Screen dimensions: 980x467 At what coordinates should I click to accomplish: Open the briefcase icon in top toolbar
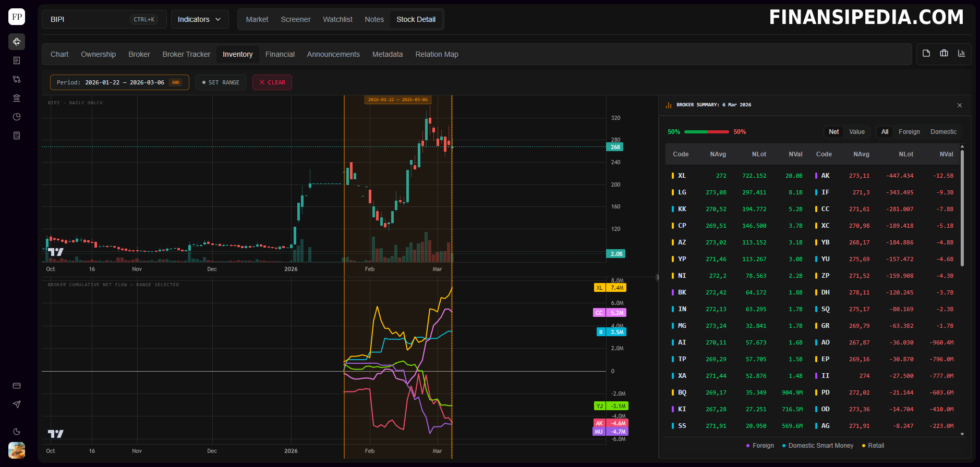(944, 53)
